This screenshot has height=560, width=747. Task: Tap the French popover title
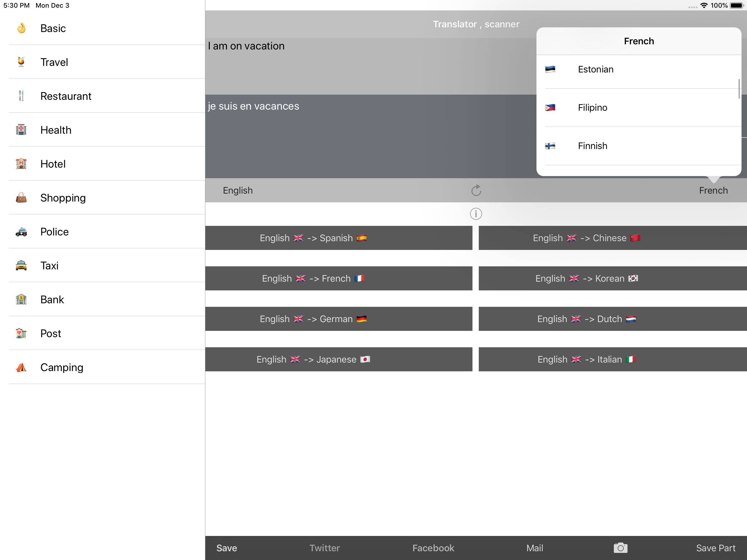(639, 41)
